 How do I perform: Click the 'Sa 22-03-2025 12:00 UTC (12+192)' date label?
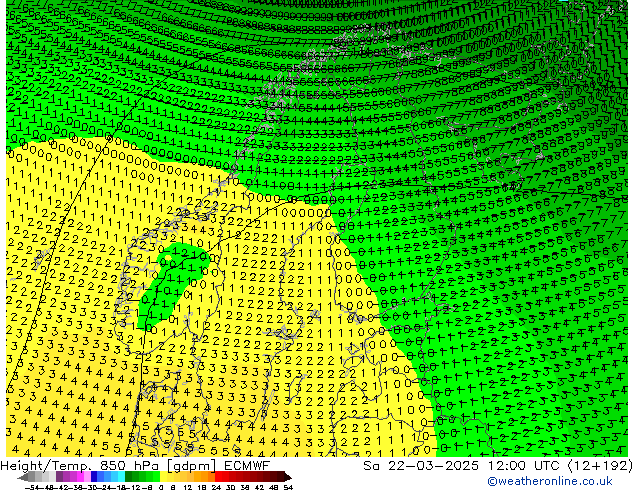[x=497, y=465]
